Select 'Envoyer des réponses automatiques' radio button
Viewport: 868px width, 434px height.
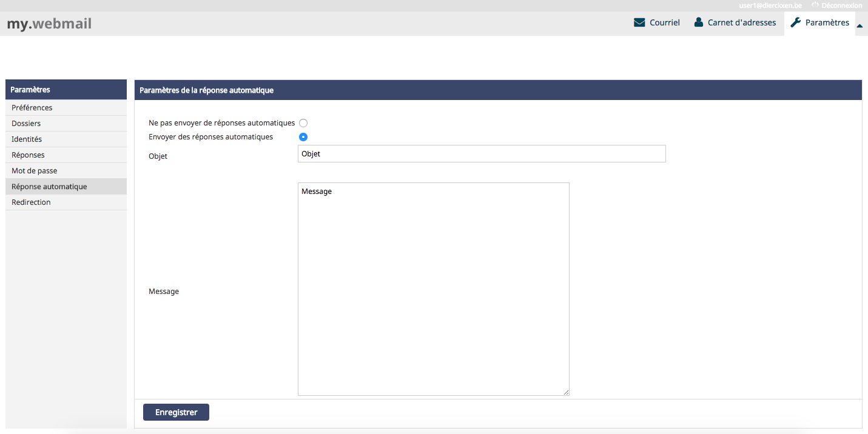click(303, 137)
